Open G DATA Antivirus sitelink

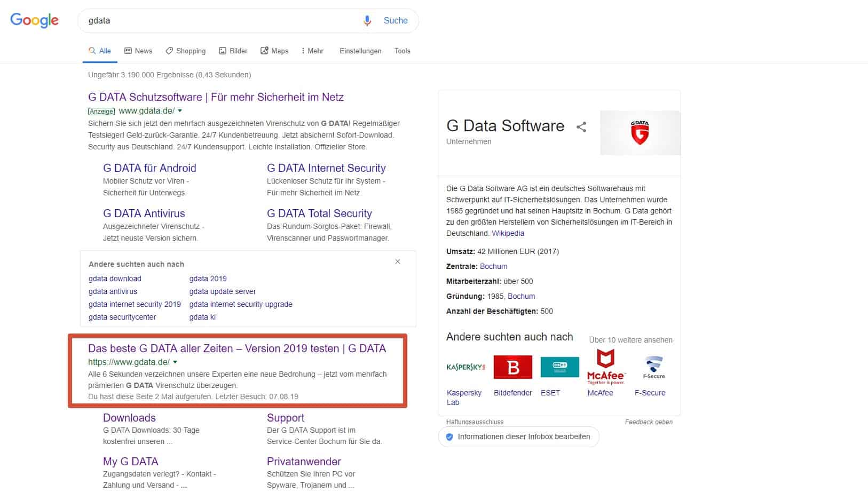coord(144,213)
